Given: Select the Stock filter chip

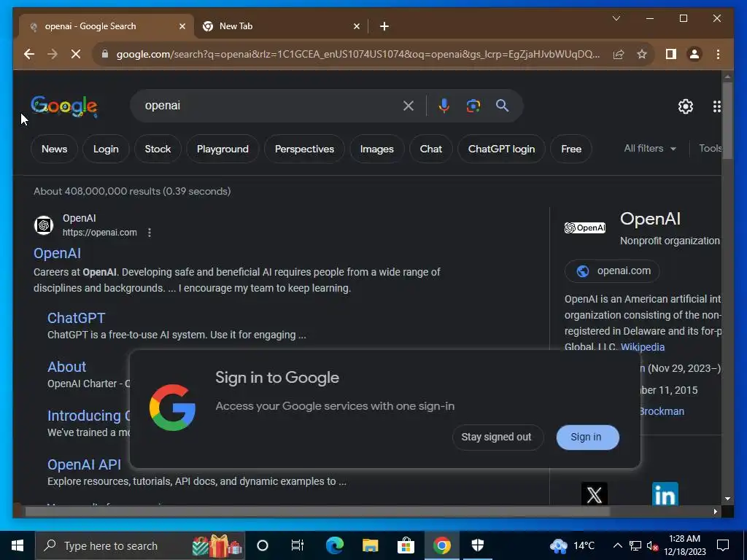Looking at the screenshot, I should [x=158, y=149].
